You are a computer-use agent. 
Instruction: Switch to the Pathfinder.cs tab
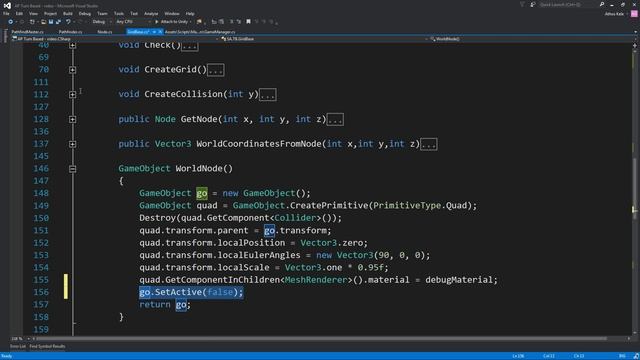70,32
